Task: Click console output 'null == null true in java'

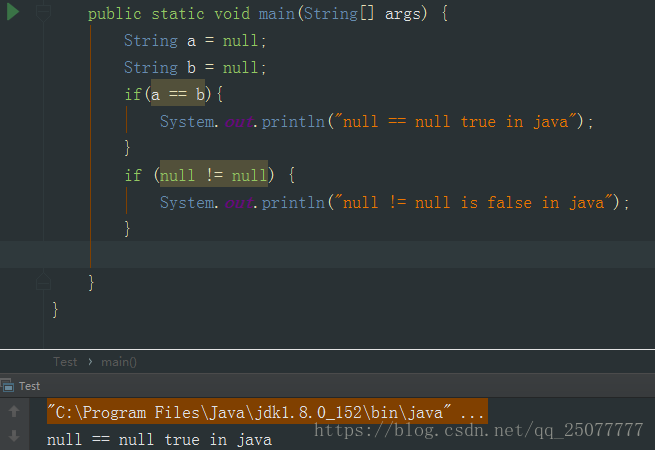Action: [x=159, y=440]
